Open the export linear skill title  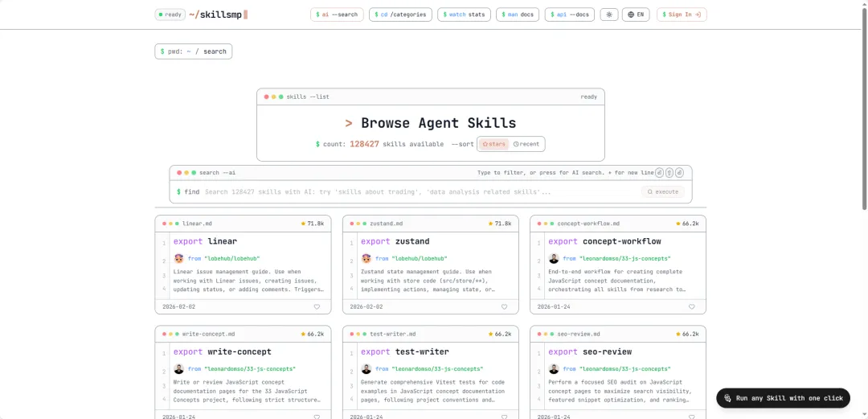206,241
